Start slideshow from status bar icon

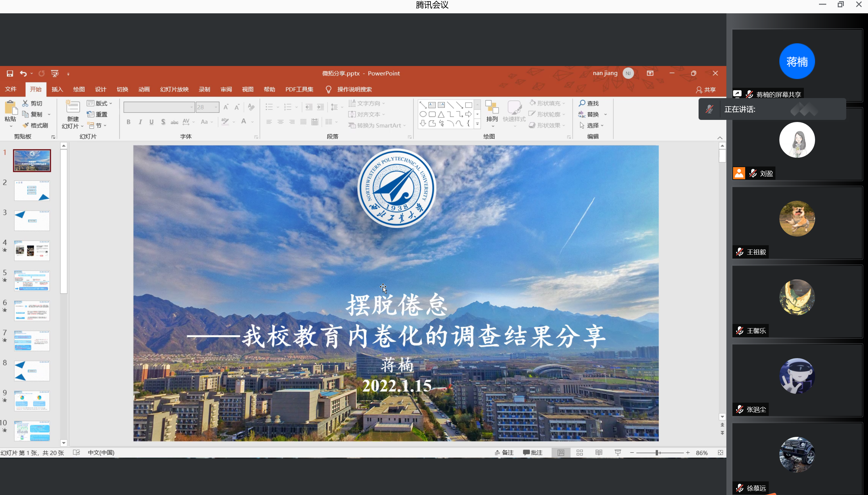[617, 453]
